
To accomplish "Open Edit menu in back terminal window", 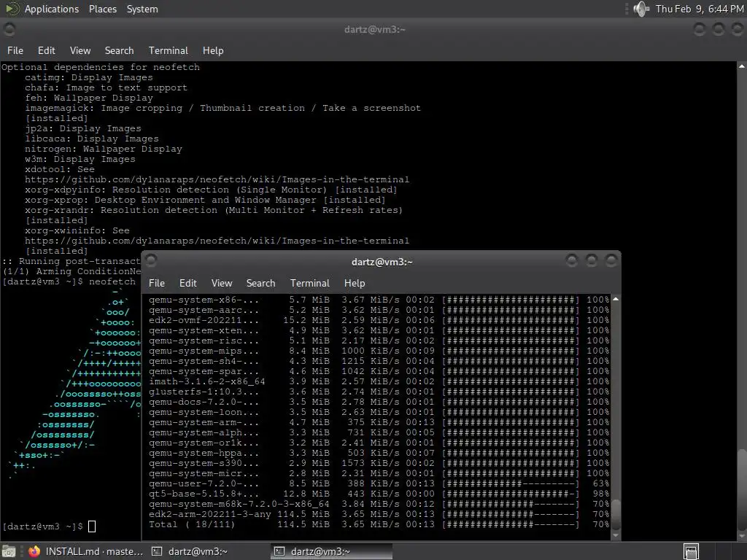I will click(x=46, y=50).
